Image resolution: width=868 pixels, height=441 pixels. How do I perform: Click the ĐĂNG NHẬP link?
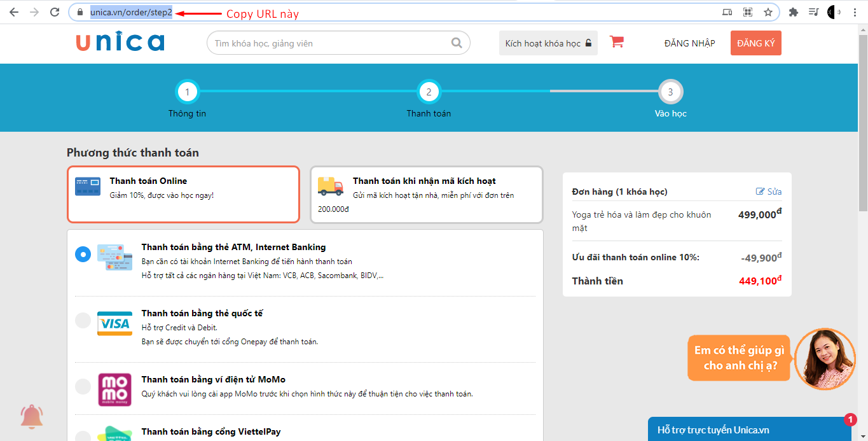(689, 43)
